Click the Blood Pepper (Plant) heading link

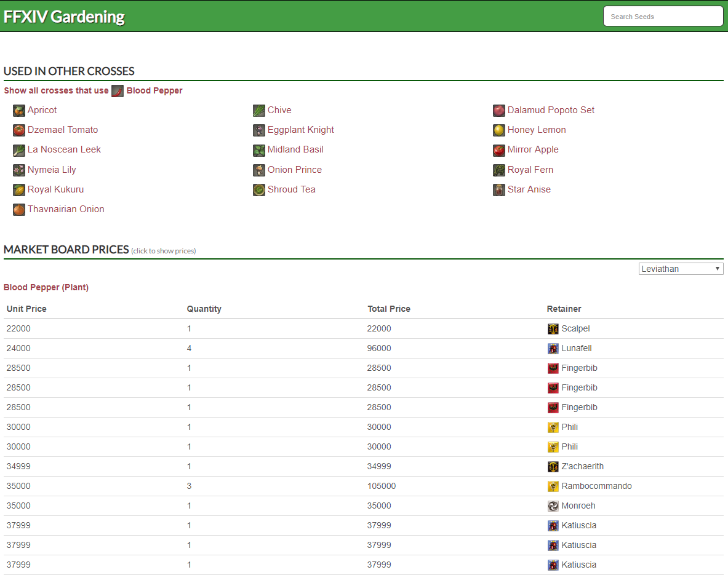pos(46,287)
